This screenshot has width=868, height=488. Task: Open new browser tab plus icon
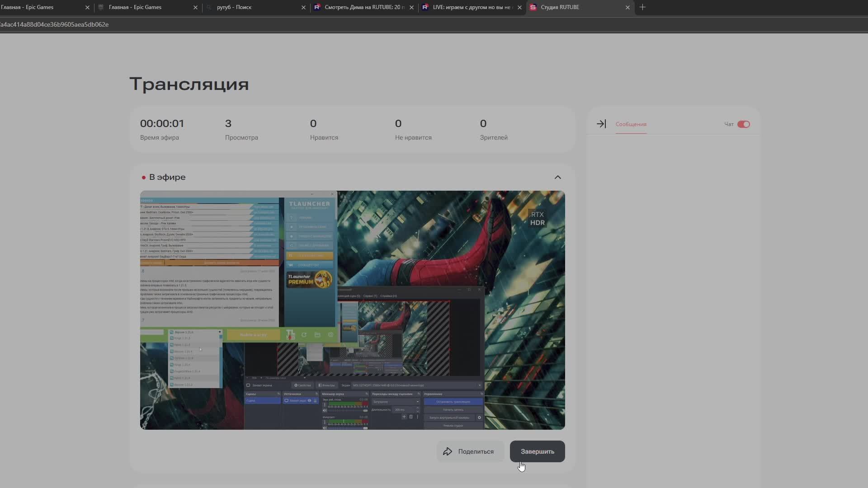tap(642, 7)
